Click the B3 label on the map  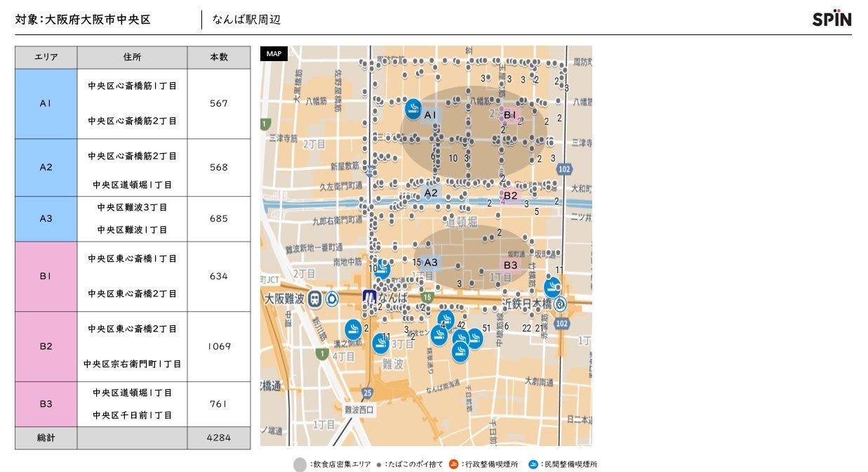tap(510, 265)
